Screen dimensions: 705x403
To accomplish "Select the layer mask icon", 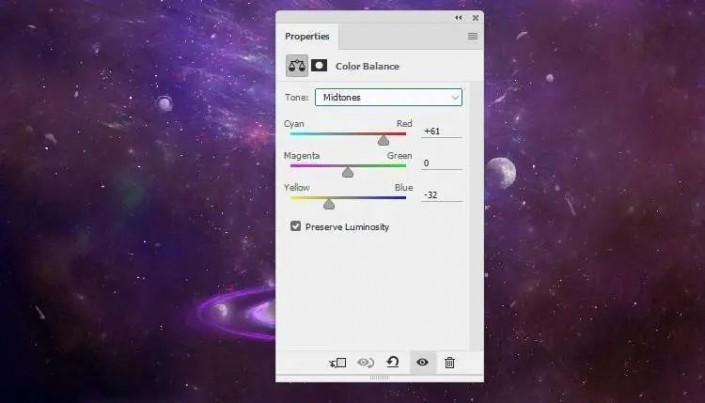I will (x=319, y=66).
